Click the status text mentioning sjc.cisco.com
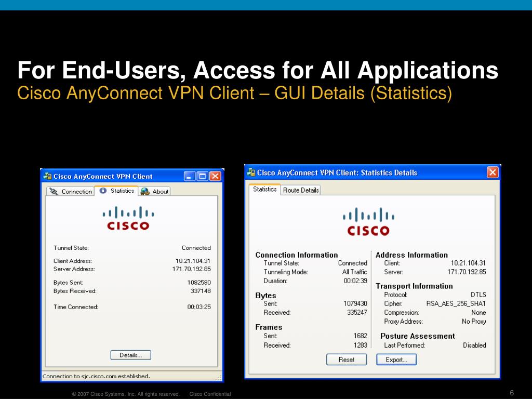 (96, 376)
